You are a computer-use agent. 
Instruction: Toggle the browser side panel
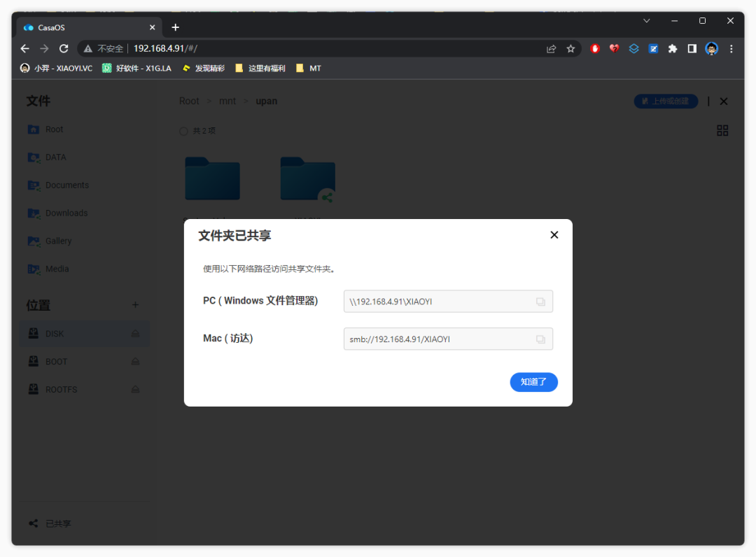pyautogui.click(x=692, y=49)
